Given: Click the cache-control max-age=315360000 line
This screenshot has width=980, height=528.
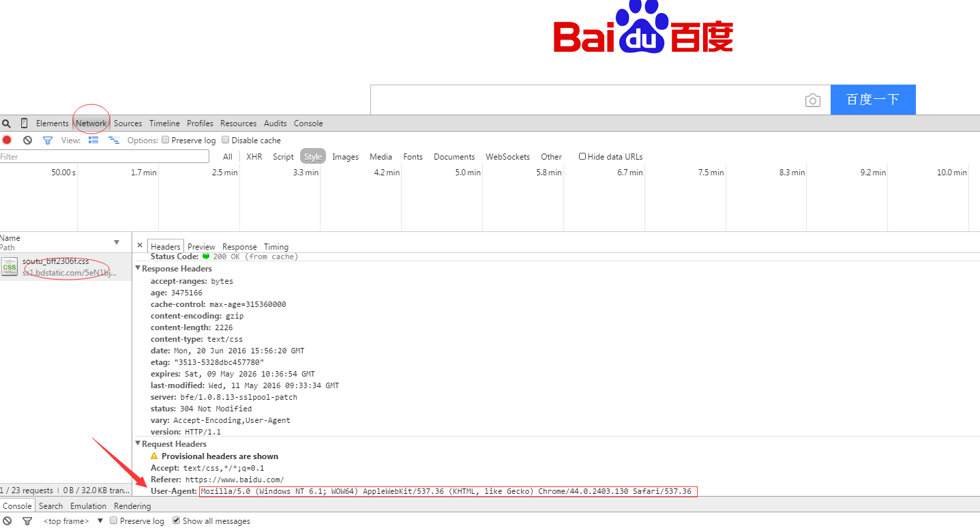Looking at the screenshot, I should [x=218, y=304].
